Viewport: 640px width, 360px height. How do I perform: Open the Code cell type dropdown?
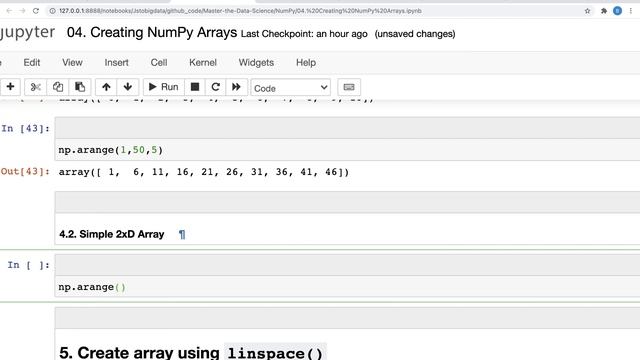click(291, 88)
